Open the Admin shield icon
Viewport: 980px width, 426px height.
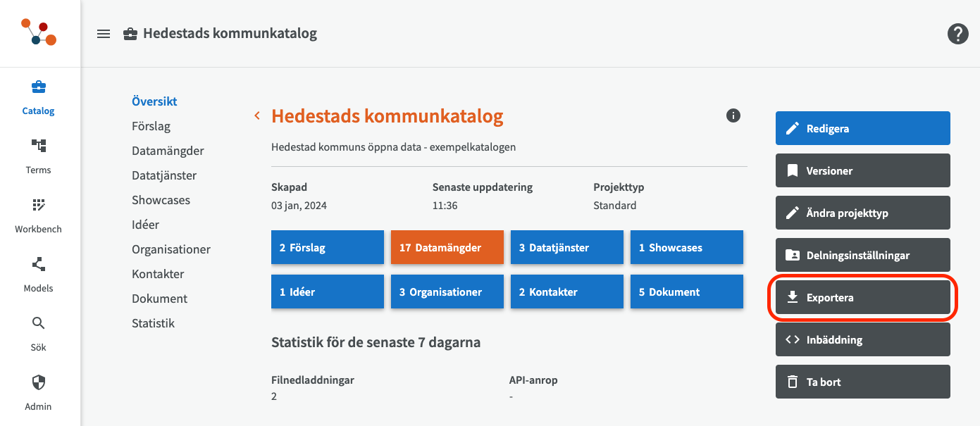[x=39, y=382]
